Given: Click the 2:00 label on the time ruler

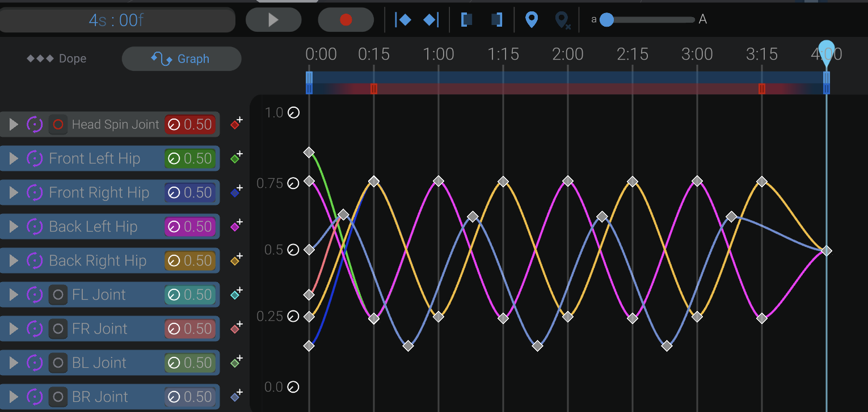Looking at the screenshot, I should point(568,54).
